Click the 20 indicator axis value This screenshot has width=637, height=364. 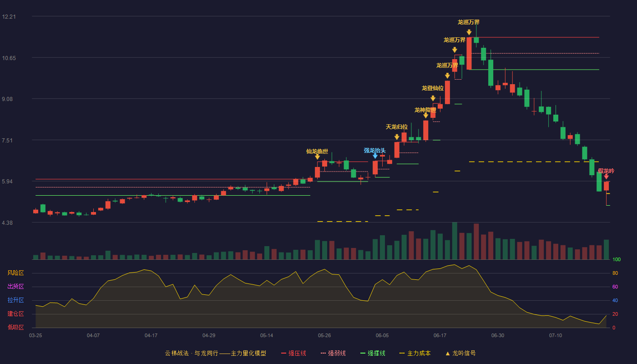click(x=615, y=314)
